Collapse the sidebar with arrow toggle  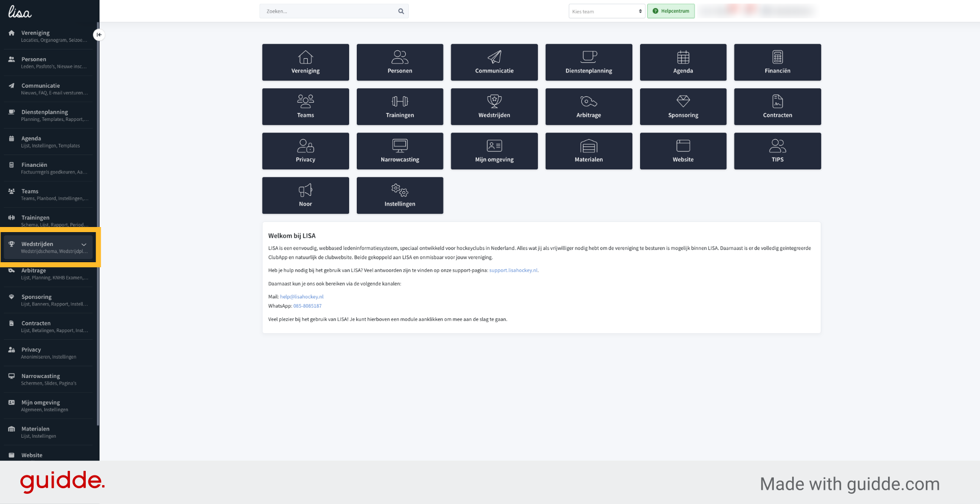click(99, 35)
